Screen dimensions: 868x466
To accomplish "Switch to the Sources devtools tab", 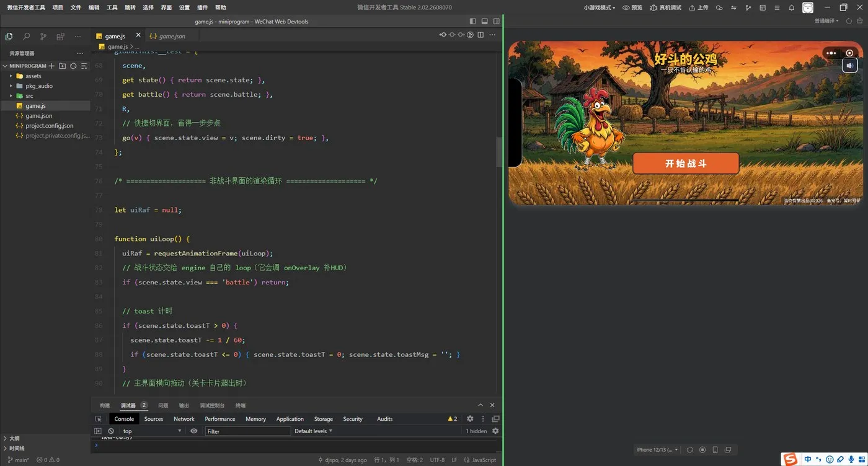I will (154, 419).
